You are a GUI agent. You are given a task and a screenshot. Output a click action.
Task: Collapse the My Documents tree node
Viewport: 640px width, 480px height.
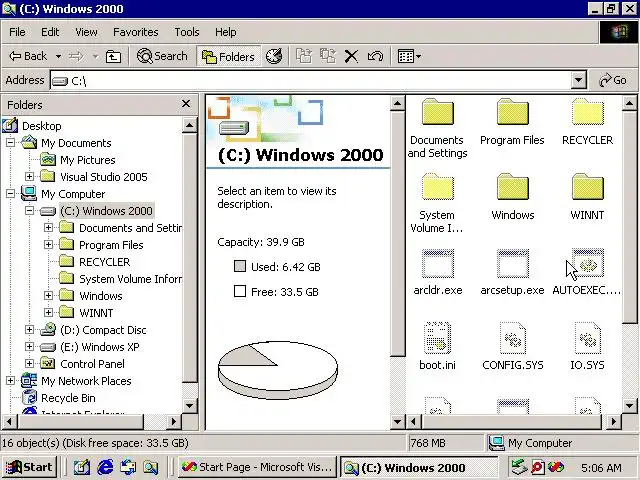pos(10,142)
